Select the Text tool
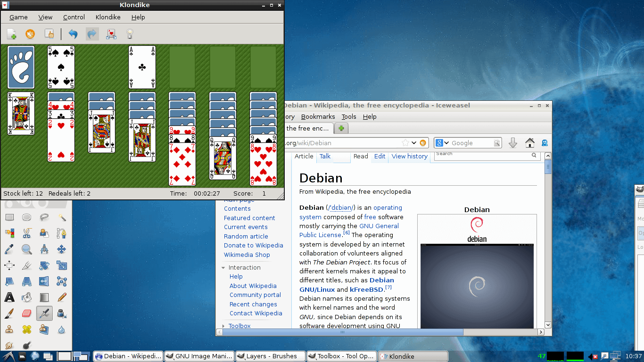This screenshot has height=362, width=644. (x=9, y=297)
